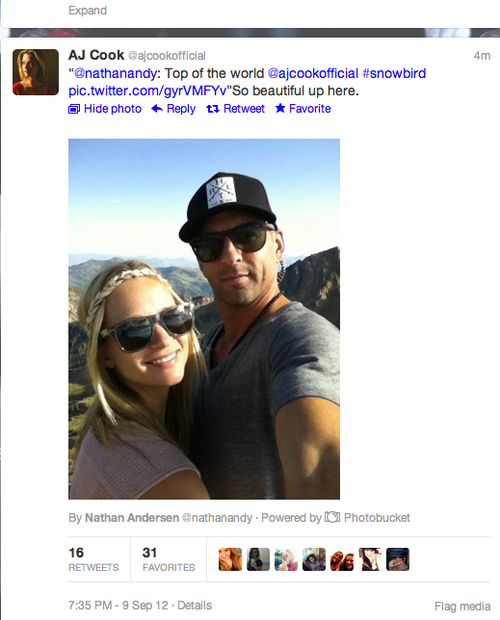The image size is (500, 620).
Task: Click the Favorite star icon
Action: tap(280, 108)
